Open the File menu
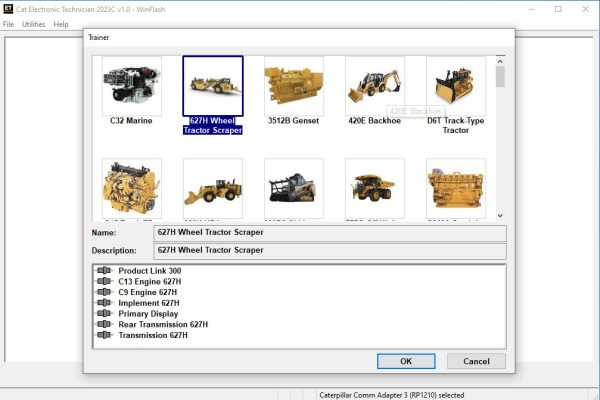Viewport: 600px width, 400px height. [x=8, y=24]
